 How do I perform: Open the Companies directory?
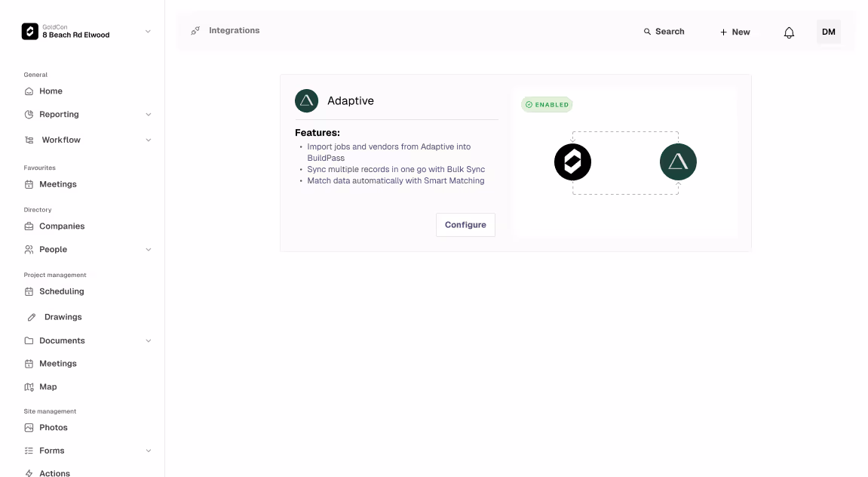coord(62,226)
